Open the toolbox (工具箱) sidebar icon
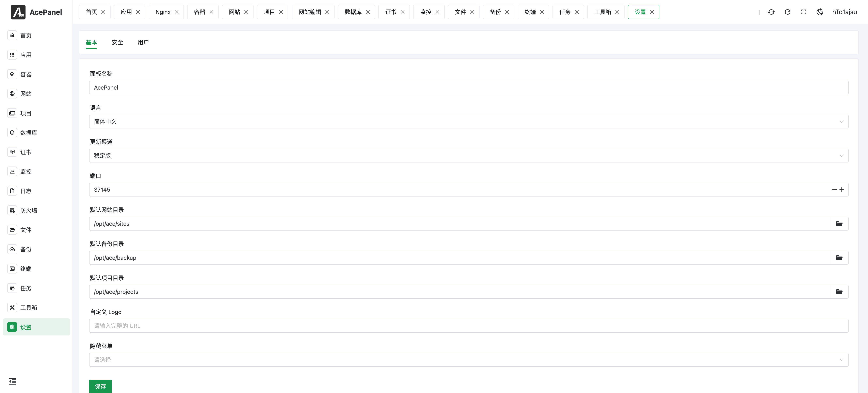Viewport: 868px width, 393px height. [x=12, y=307]
